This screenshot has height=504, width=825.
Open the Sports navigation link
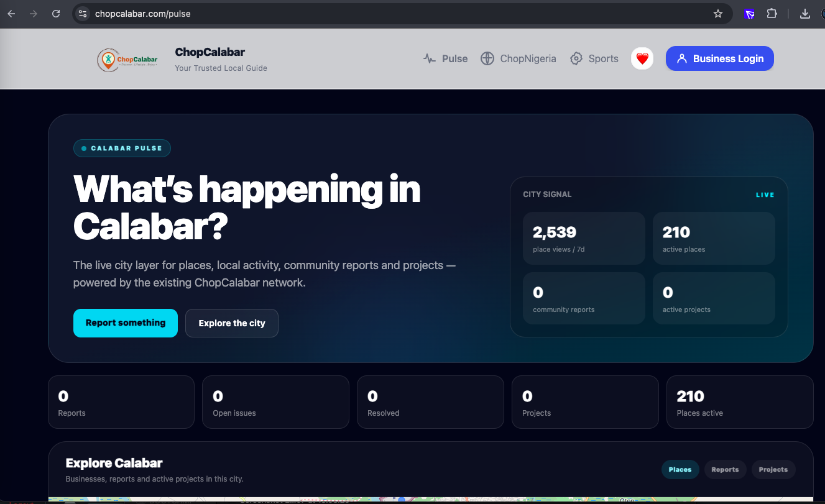594,59
